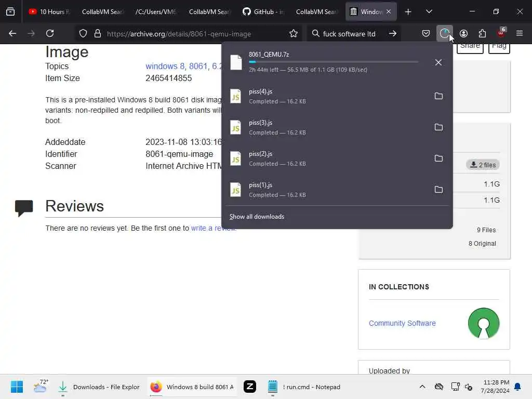View site security padlock info
The image size is (532, 399).
[98, 34]
